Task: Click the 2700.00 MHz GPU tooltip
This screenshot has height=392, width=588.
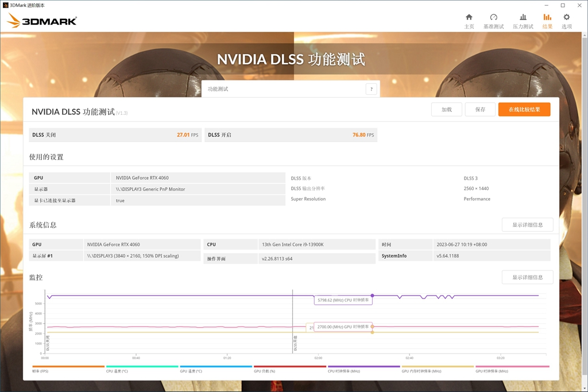Action: 343,327
